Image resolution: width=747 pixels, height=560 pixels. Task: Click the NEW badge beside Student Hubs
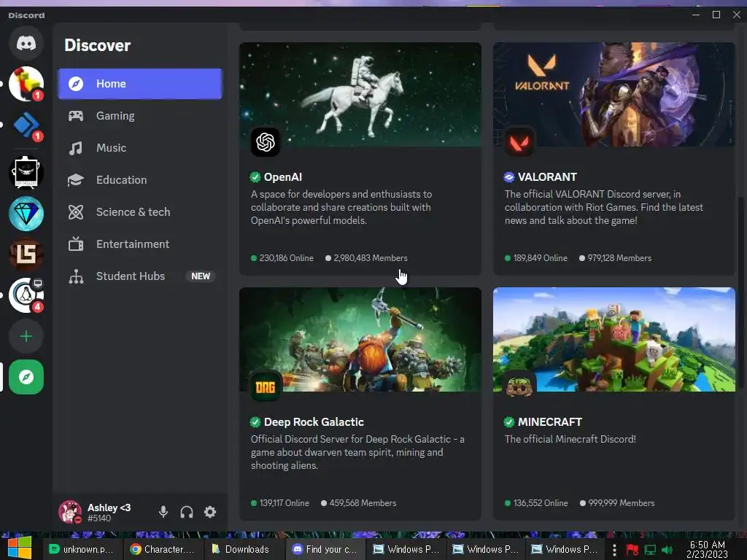(201, 276)
